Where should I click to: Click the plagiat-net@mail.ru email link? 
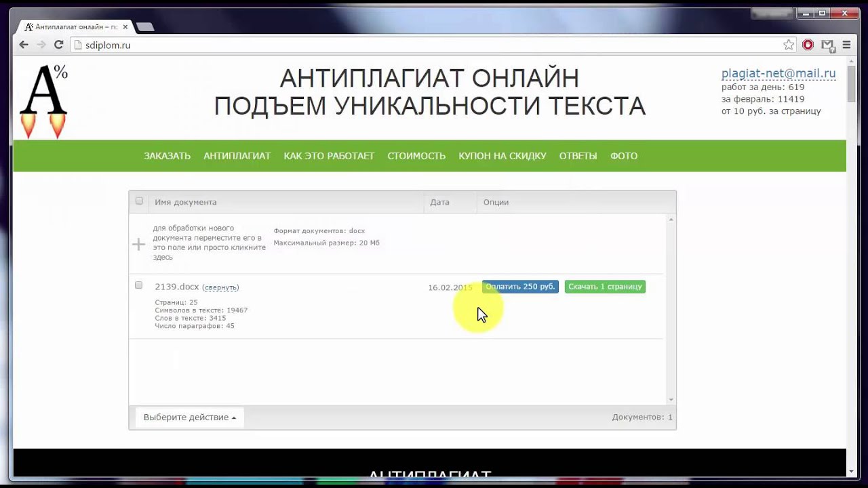click(778, 73)
